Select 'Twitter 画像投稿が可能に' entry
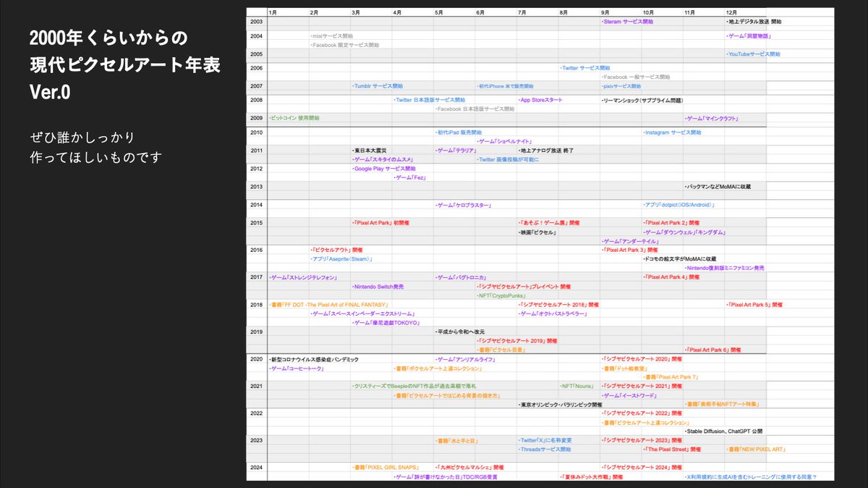The image size is (868, 488). (508, 159)
